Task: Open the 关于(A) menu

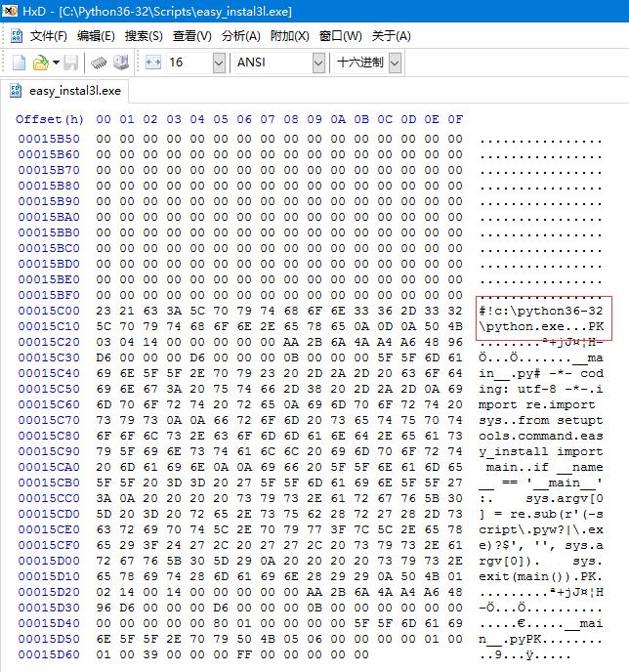Action: click(x=392, y=36)
